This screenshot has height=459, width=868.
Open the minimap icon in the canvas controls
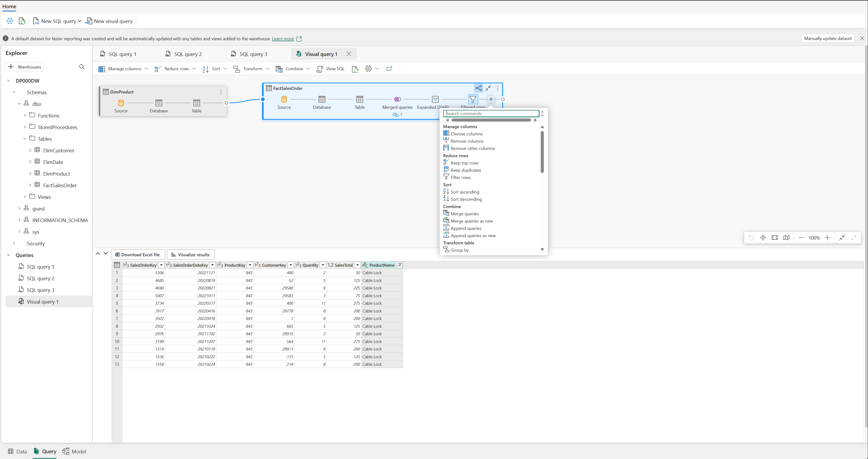[786, 238]
